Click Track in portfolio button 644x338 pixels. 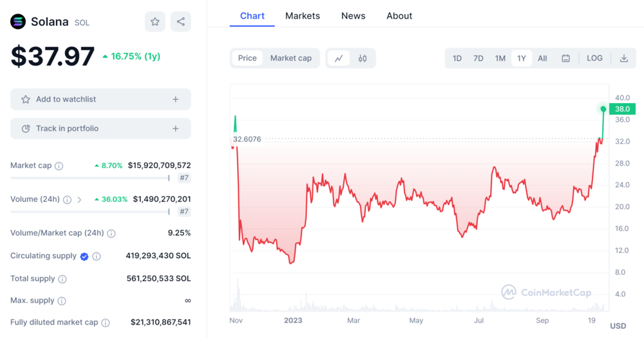point(100,129)
